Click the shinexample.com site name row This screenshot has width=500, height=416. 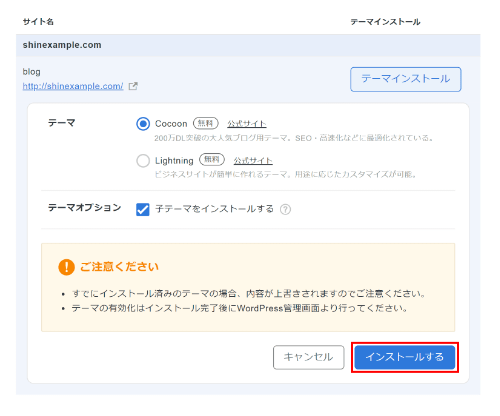pyautogui.click(x=248, y=45)
